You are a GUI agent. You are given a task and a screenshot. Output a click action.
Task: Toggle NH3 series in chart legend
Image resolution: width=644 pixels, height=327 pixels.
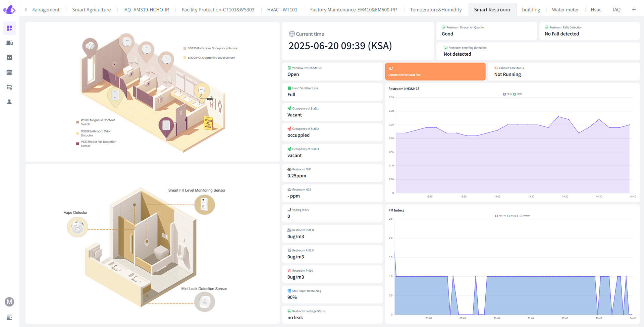507,94
